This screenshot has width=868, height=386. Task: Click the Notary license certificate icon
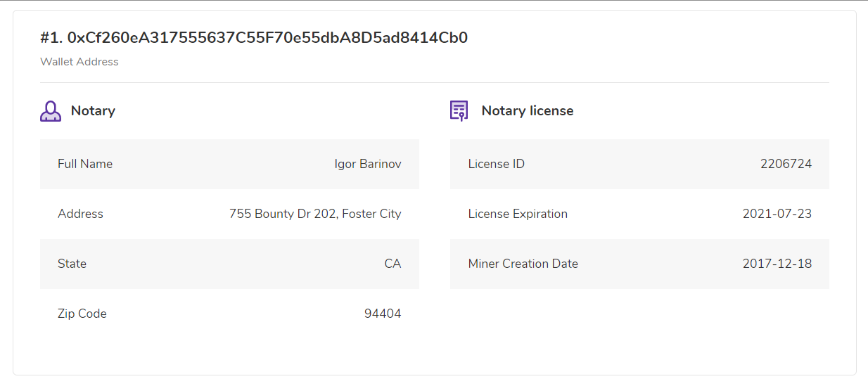[459, 111]
